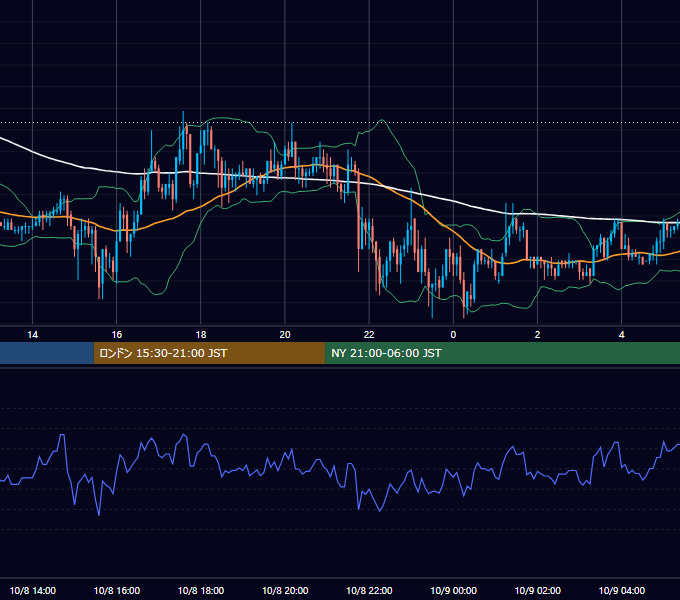Click the 10/8 18:00 time label
This screenshot has height=600, width=680.
pyautogui.click(x=201, y=590)
